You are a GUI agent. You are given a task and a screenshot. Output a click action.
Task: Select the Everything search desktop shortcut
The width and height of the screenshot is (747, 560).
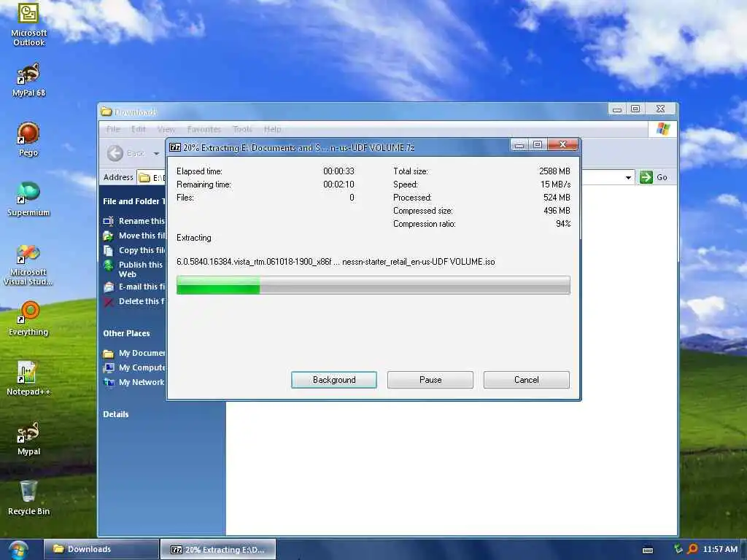(28, 318)
